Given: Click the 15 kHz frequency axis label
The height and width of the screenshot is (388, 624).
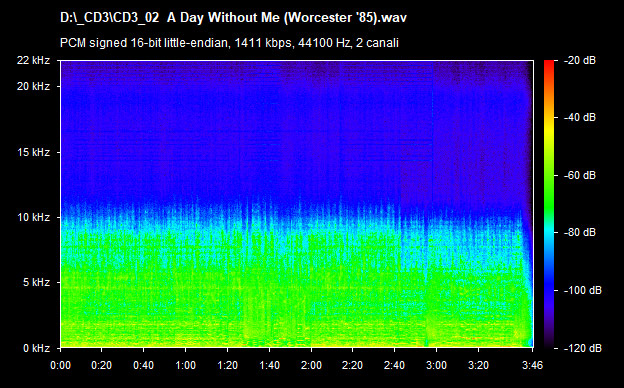Looking at the screenshot, I should point(33,152).
